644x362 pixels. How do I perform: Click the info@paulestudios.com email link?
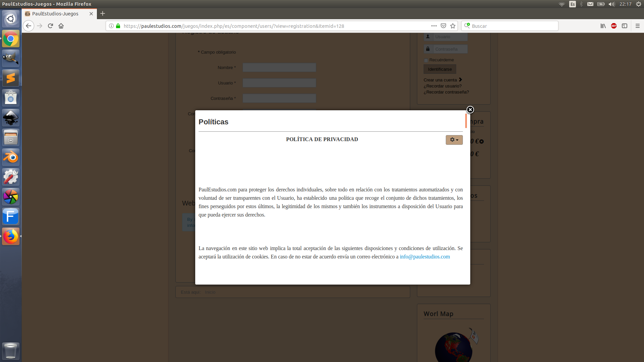click(x=425, y=257)
